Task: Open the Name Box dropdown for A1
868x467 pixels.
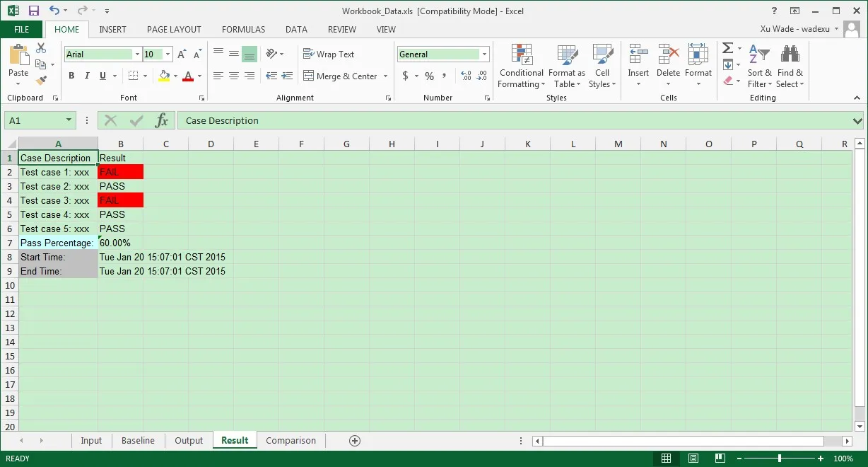Action: (x=69, y=120)
